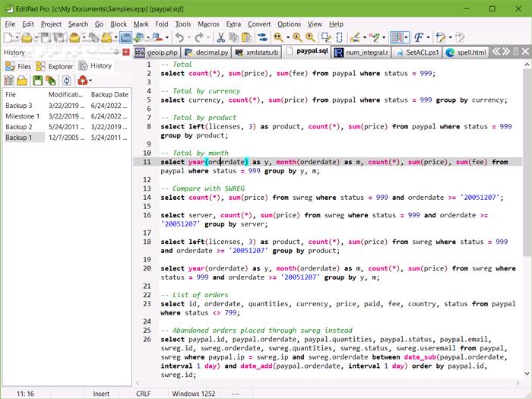Toggle the line numbers display button
Screen dimensions: 532x399
[x=396, y=37]
